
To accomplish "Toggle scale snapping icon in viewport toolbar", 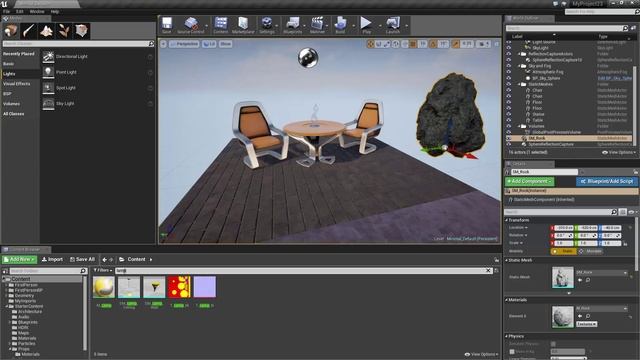I will (x=455, y=44).
